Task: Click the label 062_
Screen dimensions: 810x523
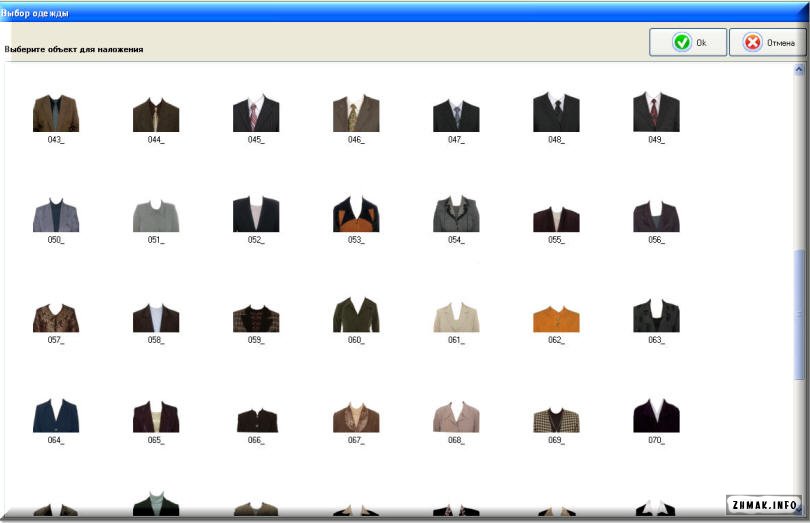Action: (556, 340)
